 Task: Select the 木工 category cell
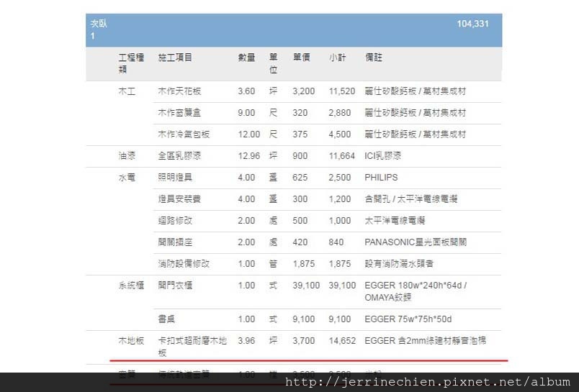(127, 91)
